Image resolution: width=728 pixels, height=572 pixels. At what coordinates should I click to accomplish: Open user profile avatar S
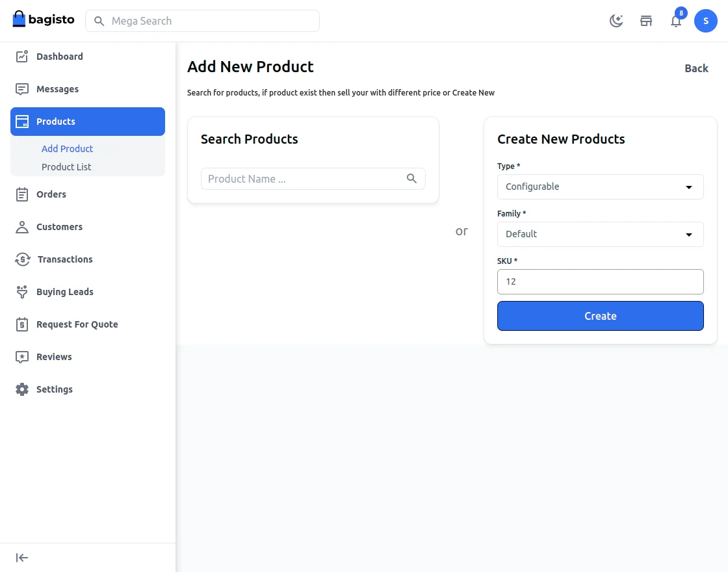coord(705,21)
